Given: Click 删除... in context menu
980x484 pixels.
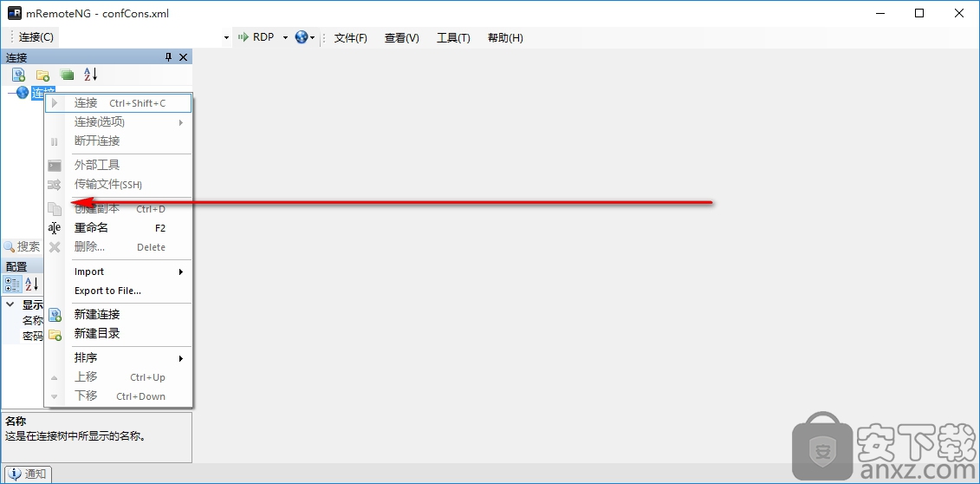Looking at the screenshot, I should pos(119,247).
